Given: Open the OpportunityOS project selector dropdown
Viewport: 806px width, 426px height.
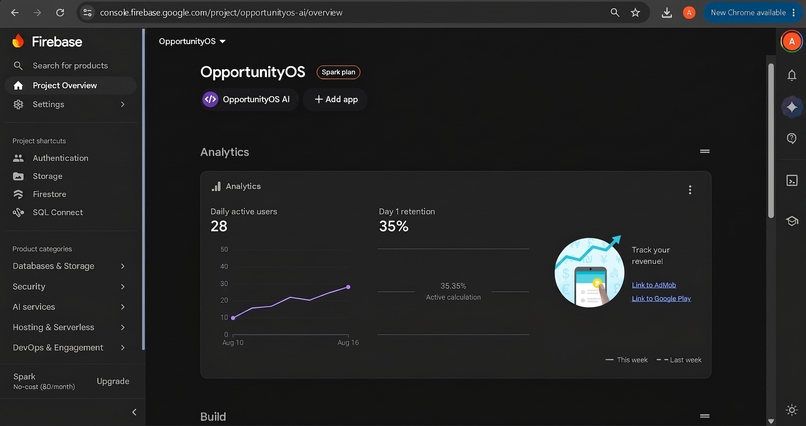Looking at the screenshot, I should [192, 41].
